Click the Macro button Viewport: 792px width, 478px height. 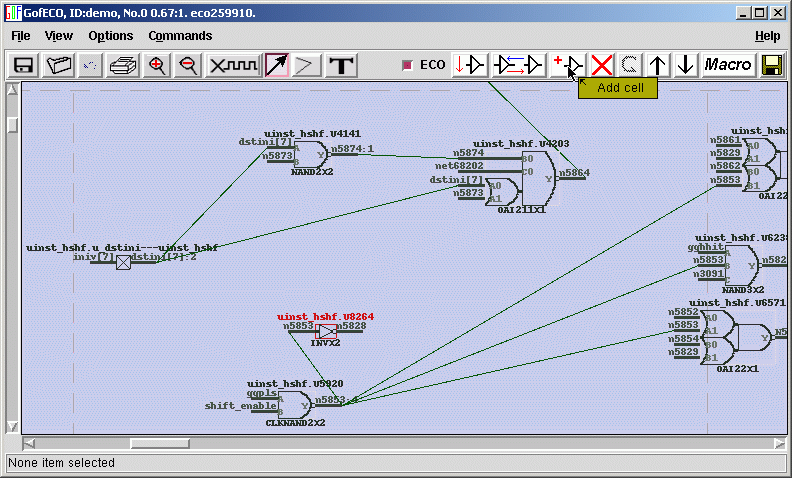coord(728,65)
